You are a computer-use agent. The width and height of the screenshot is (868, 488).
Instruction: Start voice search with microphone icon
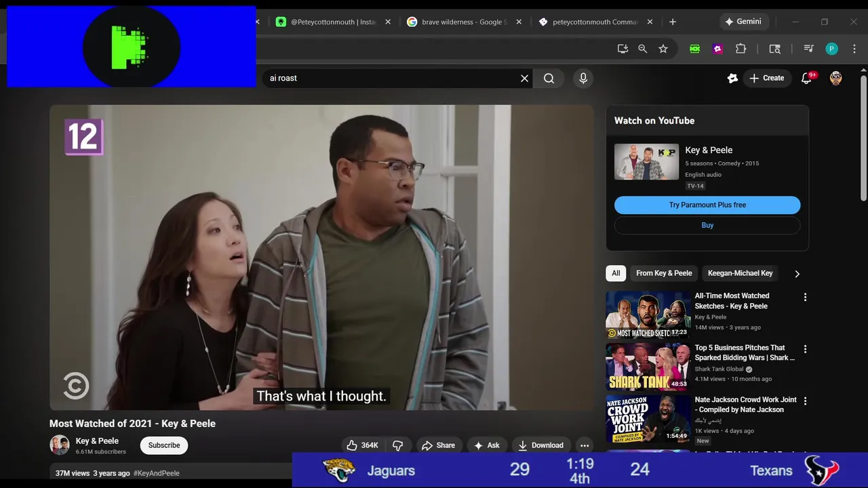[583, 79]
